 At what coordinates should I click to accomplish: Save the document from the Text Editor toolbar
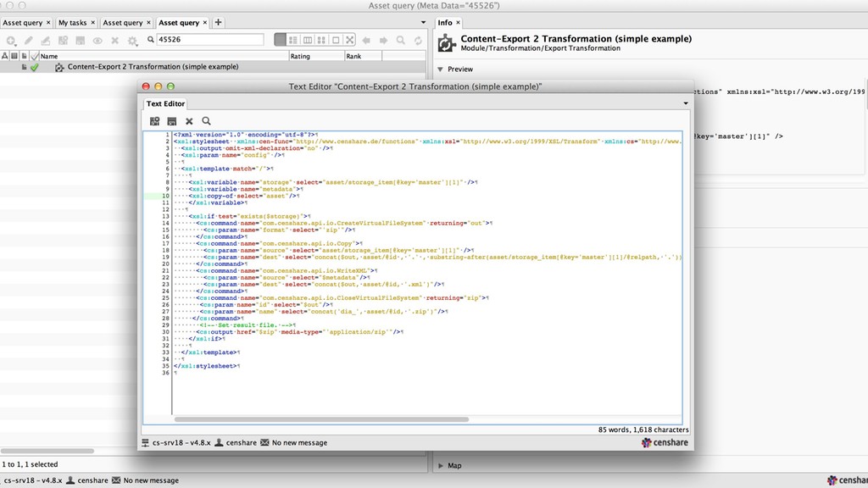172,121
